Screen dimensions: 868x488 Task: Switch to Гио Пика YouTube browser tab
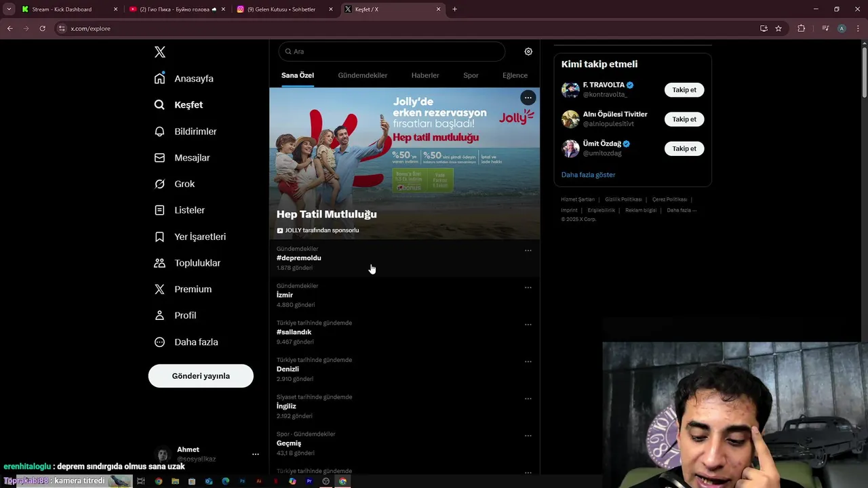pos(178,9)
